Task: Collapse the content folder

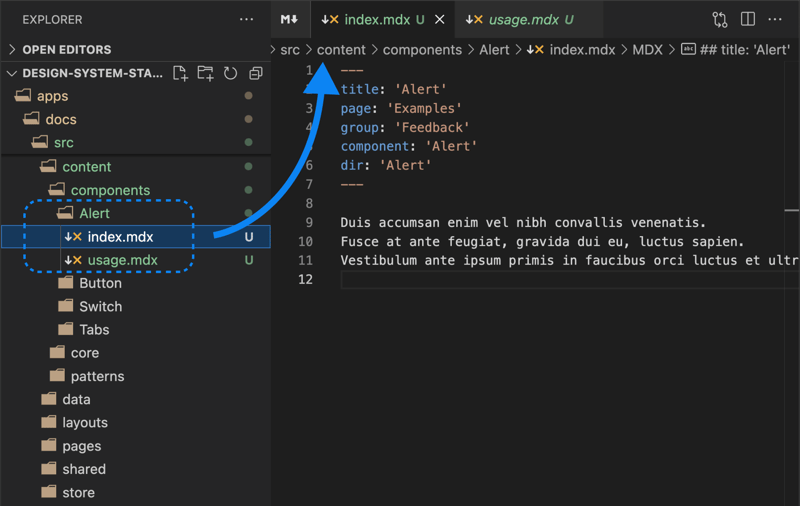Action: pos(135,167)
